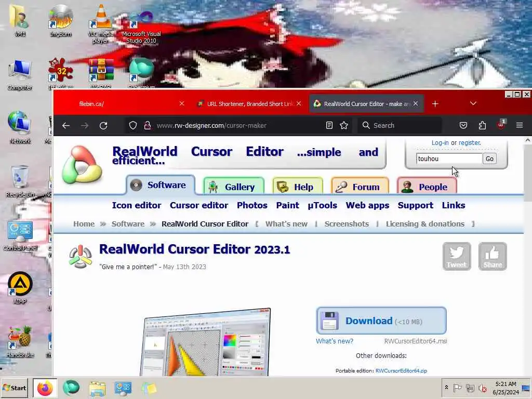Click the Control Panel taskbar icon

(123, 388)
